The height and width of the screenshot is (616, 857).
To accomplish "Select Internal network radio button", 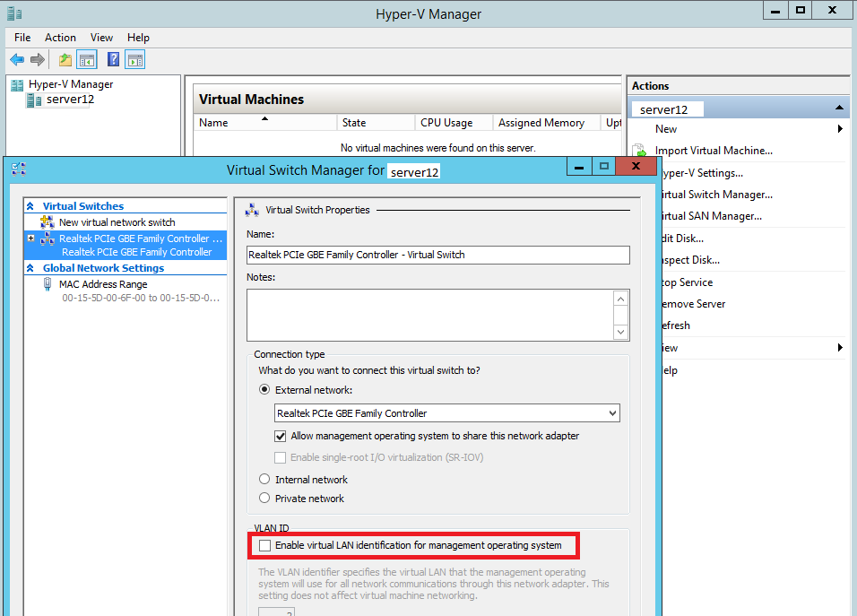I will [264, 480].
